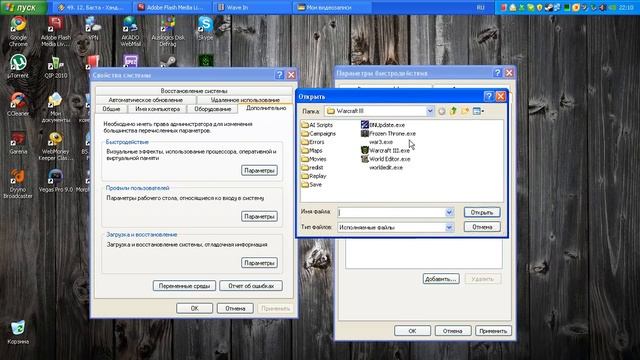Click Добавить button in performance options window

tap(441, 279)
